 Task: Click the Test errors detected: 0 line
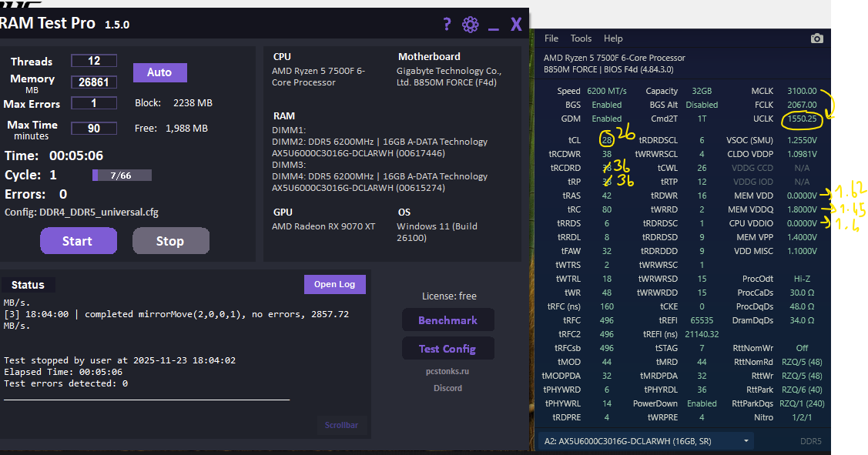66,383
